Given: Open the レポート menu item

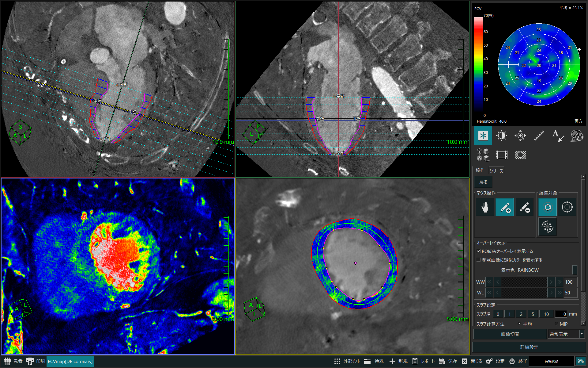Looking at the screenshot, I should coord(424,361).
